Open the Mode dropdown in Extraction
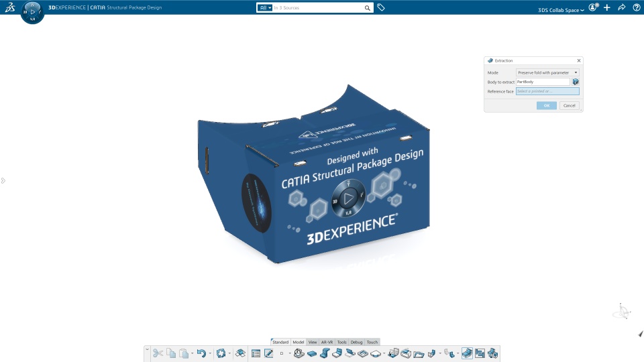644x362 pixels. click(x=547, y=72)
